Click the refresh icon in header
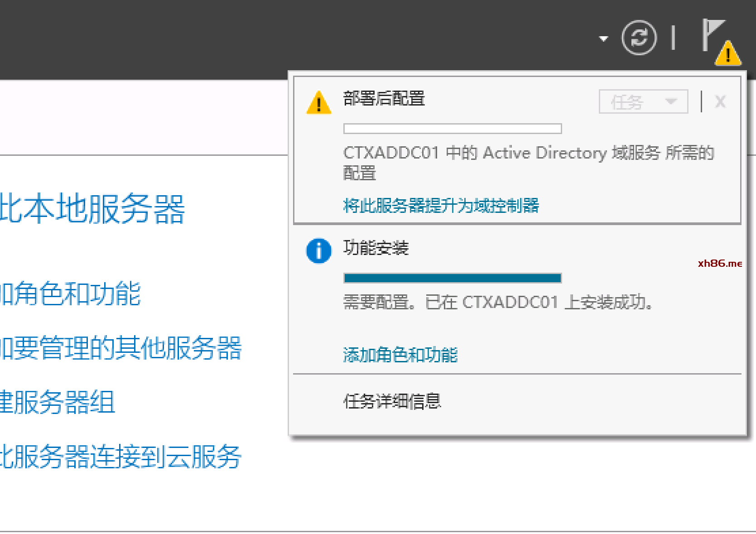 click(639, 38)
